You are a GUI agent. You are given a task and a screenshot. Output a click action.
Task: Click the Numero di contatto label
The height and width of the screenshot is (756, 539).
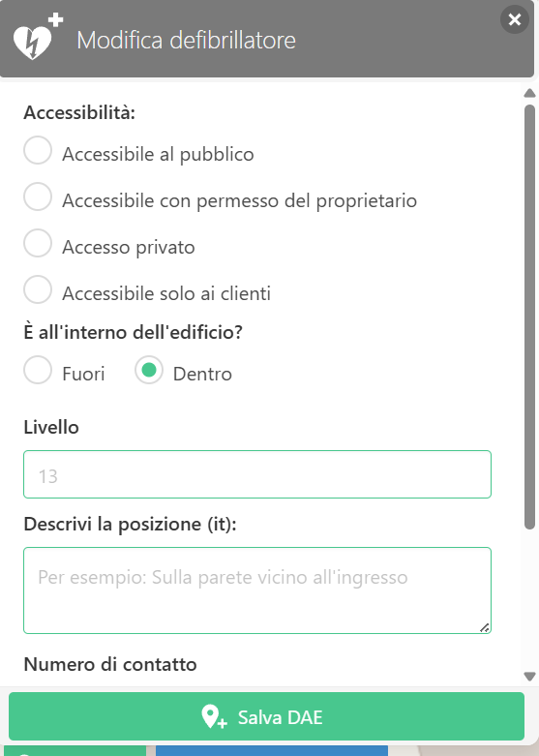pyautogui.click(x=110, y=664)
